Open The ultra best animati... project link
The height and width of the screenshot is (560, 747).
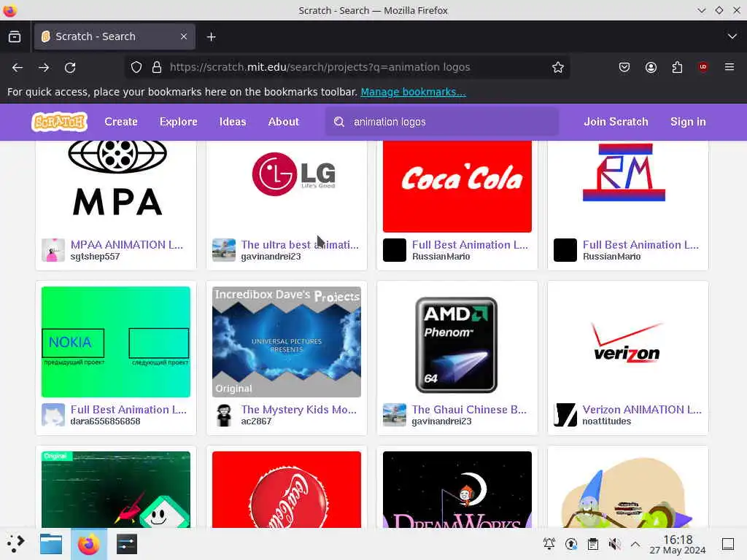pyautogui.click(x=300, y=245)
